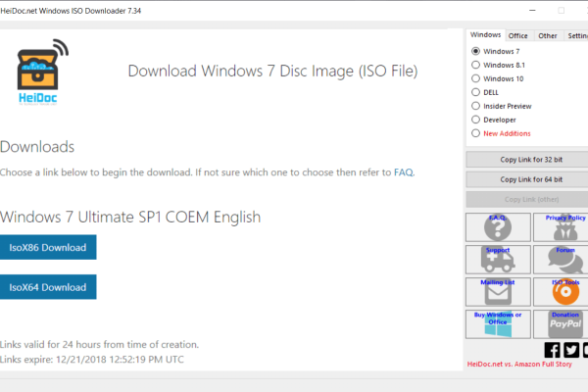Click the Mailing List envelope icon
Viewport: 588px width, 392px height.
(498, 291)
